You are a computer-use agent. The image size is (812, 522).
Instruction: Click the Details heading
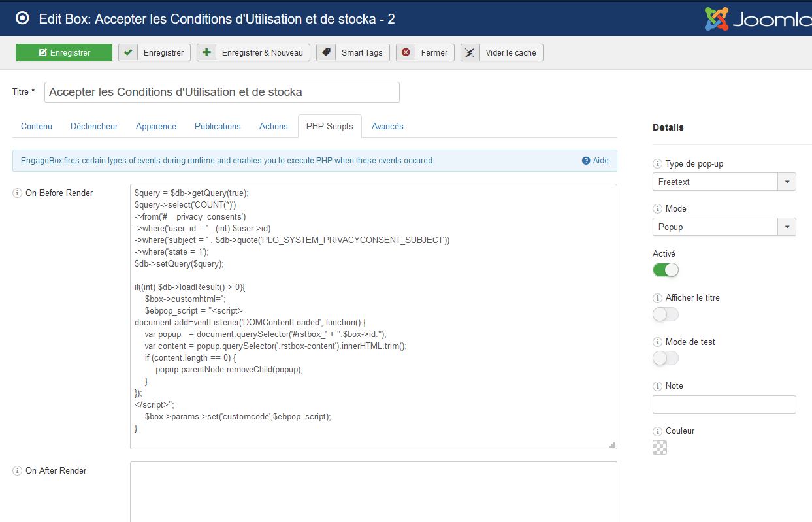tap(668, 127)
